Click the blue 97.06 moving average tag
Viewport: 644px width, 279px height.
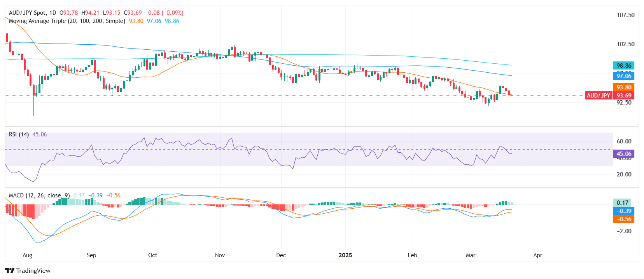[623, 76]
